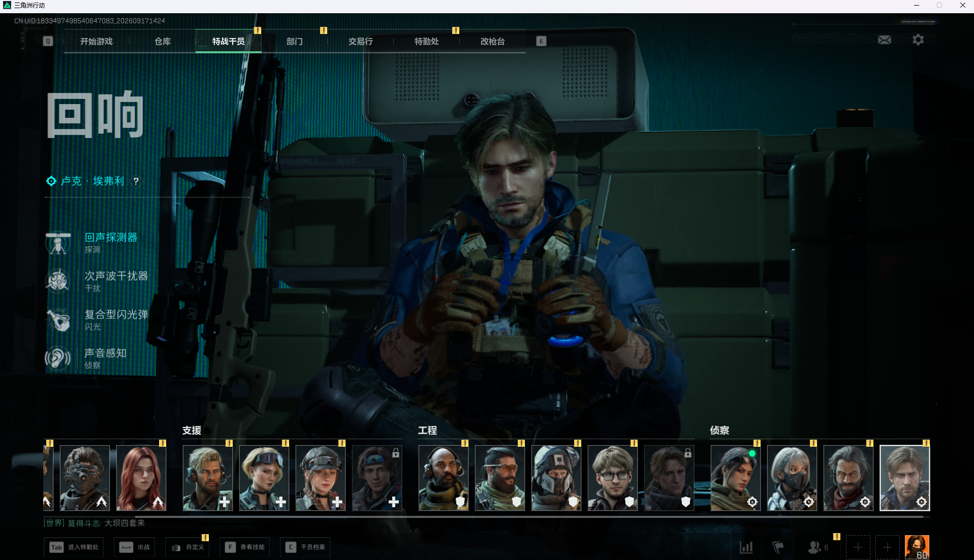The image size is (974, 560).
Task: Open the 改枪台 tab
Action: point(493,42)
